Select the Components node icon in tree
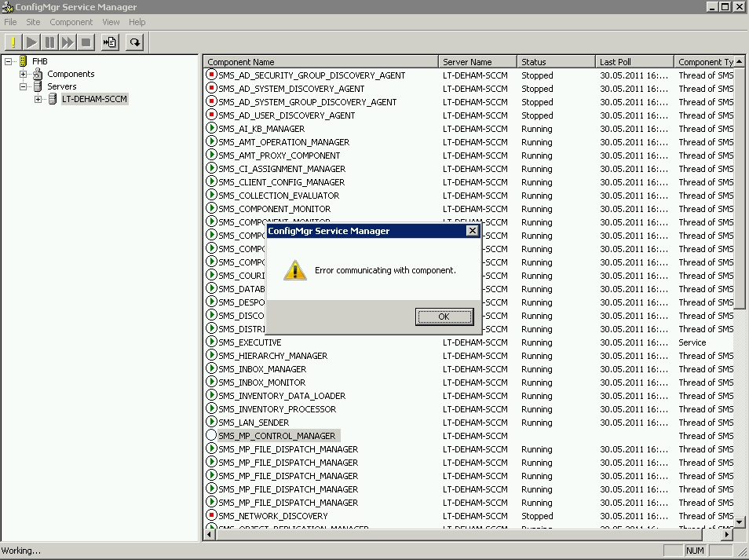Viewport: 749px width, 560px height. pyautogui.click(x=38, y=74)
